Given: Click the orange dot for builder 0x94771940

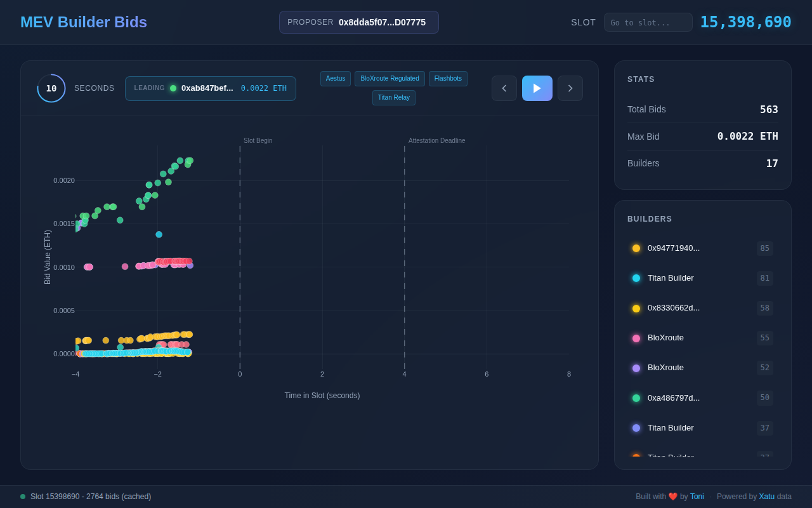Looking at the screenshot, I should [636, 248].
